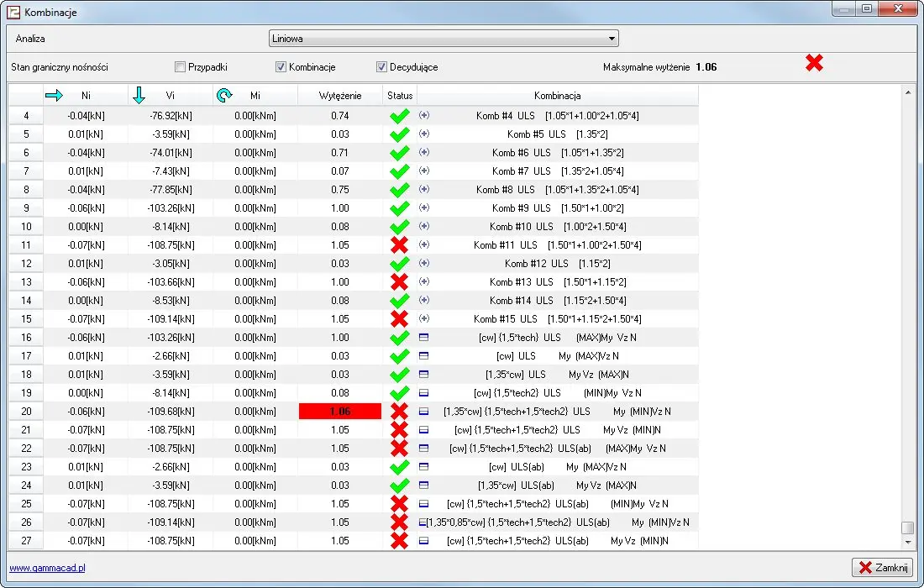924x588 pixels.
Task: Click the envelope icon in row 20
Action: pos(424,412)
